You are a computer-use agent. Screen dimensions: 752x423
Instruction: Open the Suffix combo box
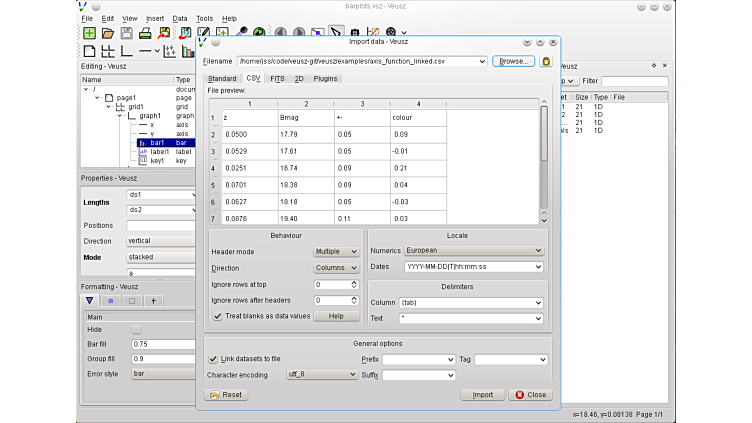pos(419,375)
